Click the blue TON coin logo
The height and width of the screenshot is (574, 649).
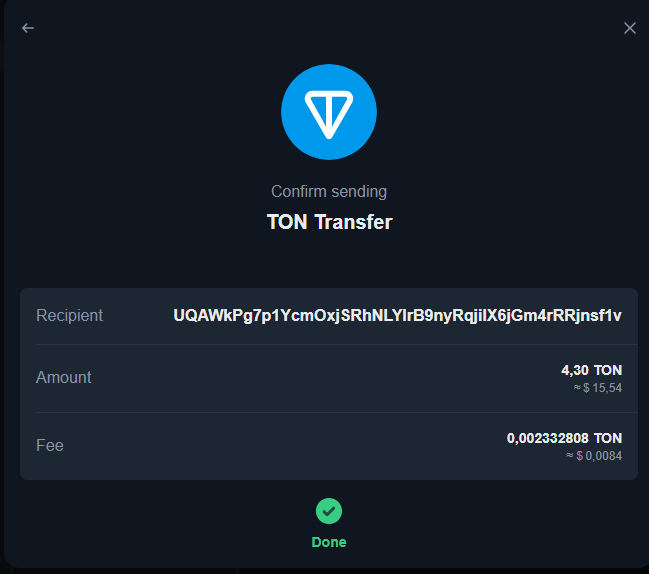(329, 112)
